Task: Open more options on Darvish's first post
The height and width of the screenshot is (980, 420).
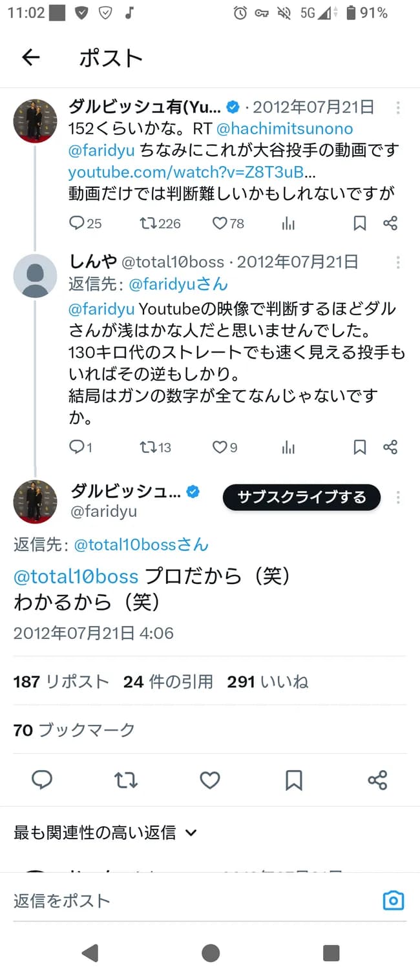Action: click(x=398, y=108)
